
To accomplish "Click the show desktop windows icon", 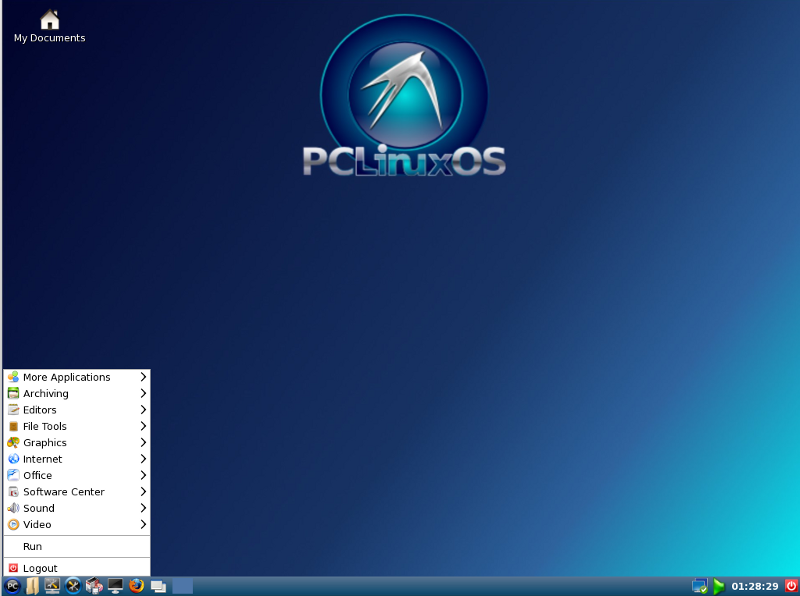I will click(158, 587).
